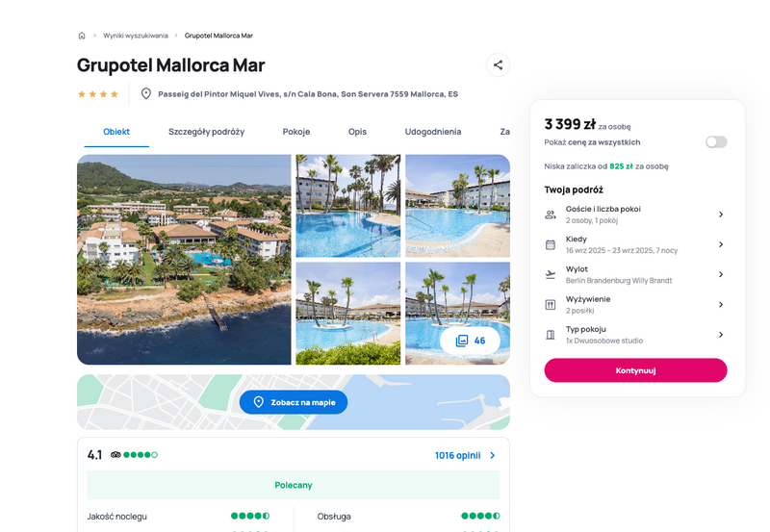The width and height of the screenshot is (770, 532).
Task: Click the share icon button
Action: (x=498, y=64)
